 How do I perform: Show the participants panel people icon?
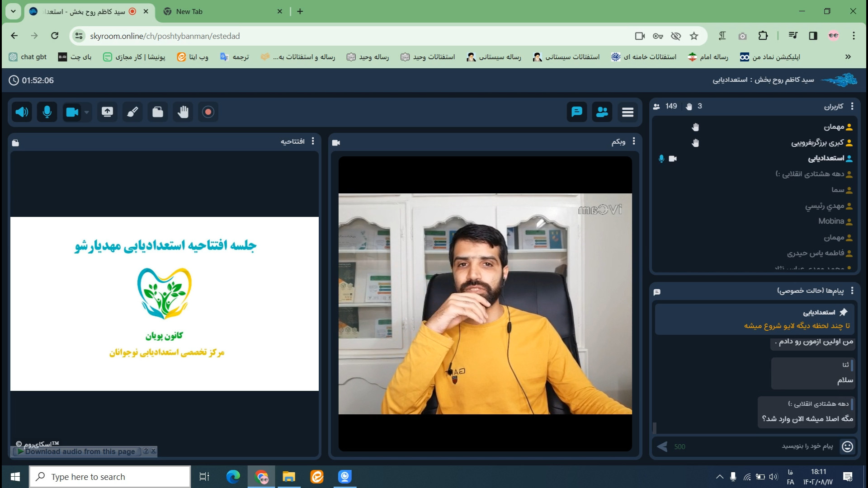pos(602,112)
